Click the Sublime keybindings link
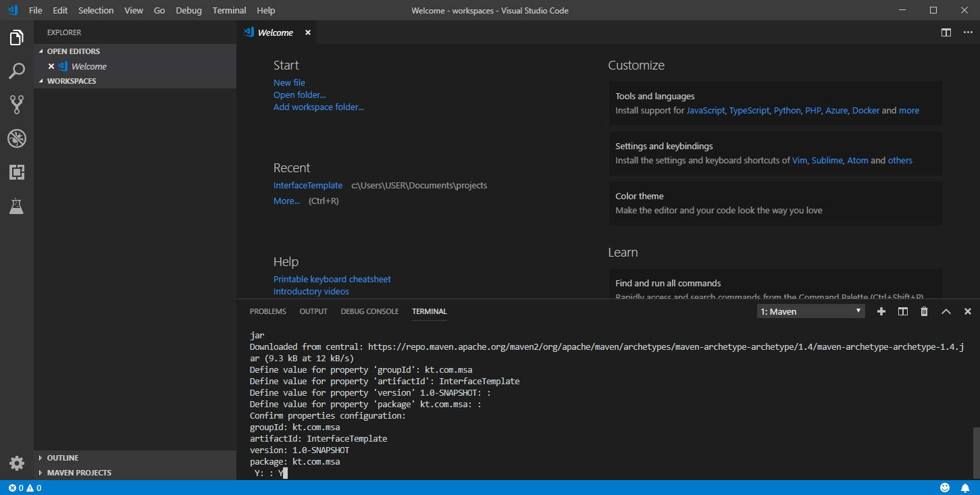Screen dimensions: 980x495 tap(827, 160)
